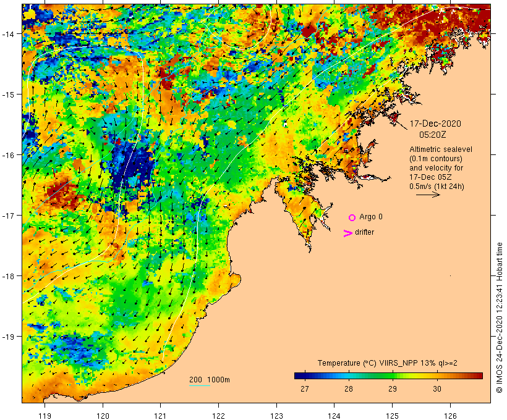The height and width of the screenshot is (420, 507).
Task: Click the 'Argo 0' legend label
Action: pos(371,217)
